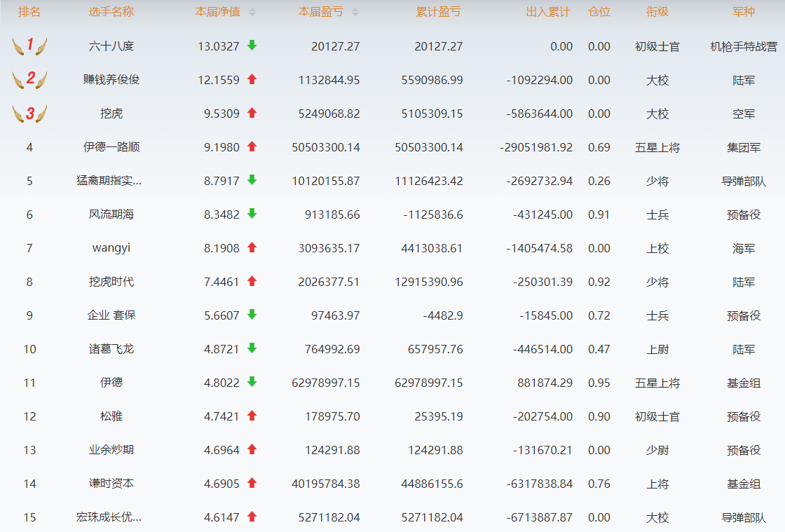785x532 pixels.
Task: Click the 出入累计 column header
Action: pos(548,12)
